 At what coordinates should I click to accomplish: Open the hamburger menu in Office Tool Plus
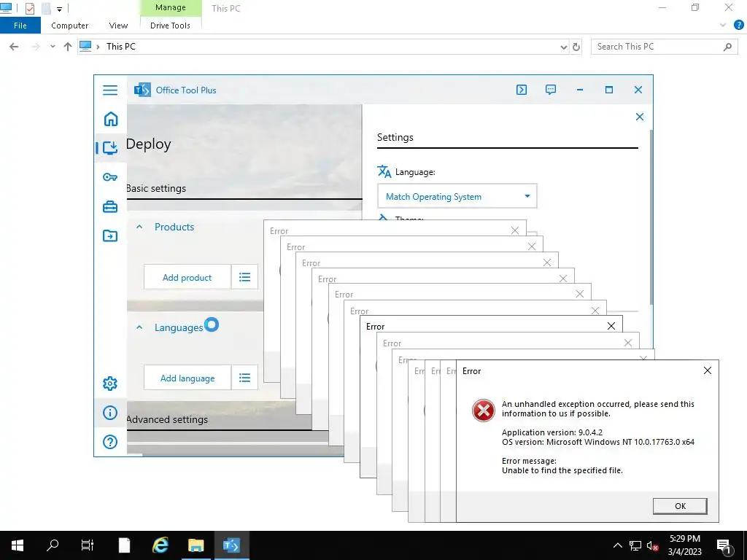(110, 90)
